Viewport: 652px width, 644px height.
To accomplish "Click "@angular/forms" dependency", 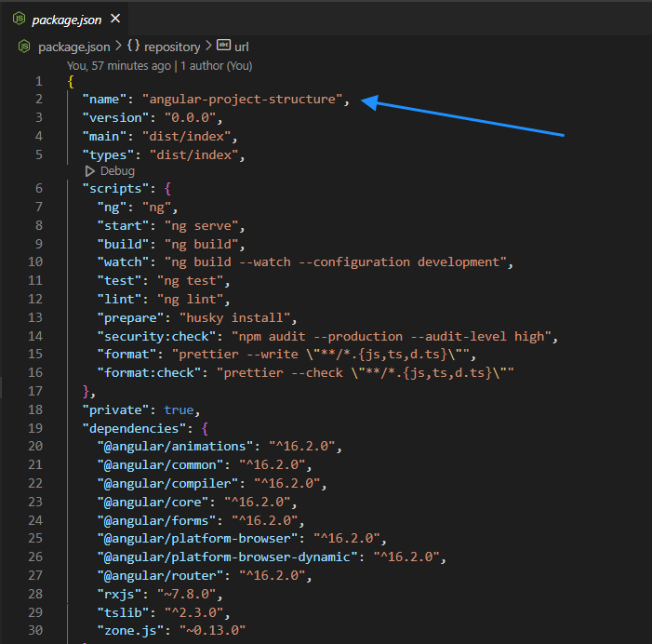I will (156, 521).
